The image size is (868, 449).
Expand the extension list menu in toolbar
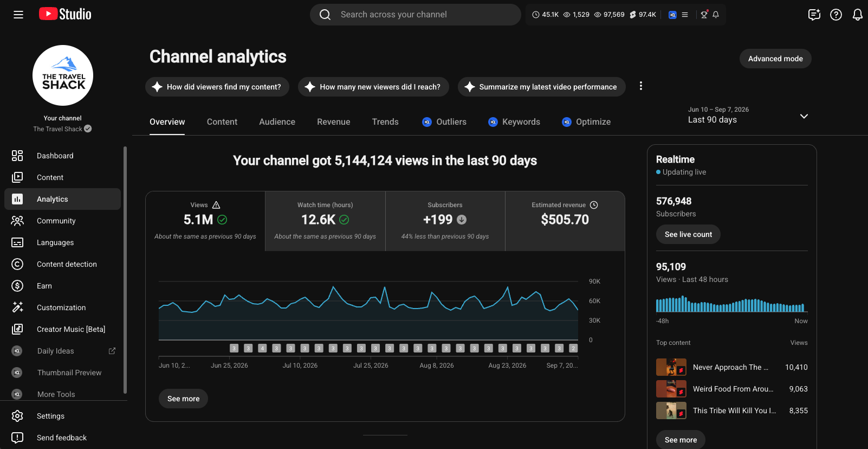[685, 15]
